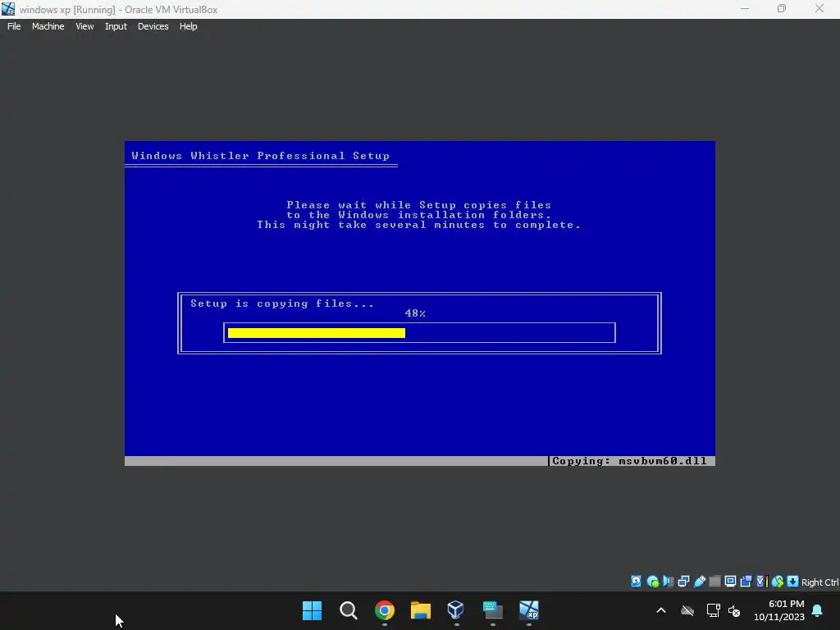
Task: Click the mouse integration indicator icon
Action: click(x=778, y=582)
